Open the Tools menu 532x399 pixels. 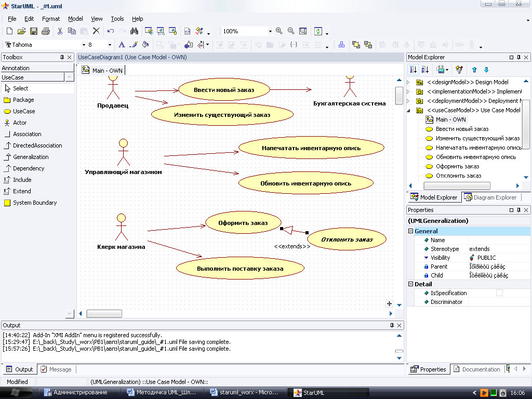117,19
